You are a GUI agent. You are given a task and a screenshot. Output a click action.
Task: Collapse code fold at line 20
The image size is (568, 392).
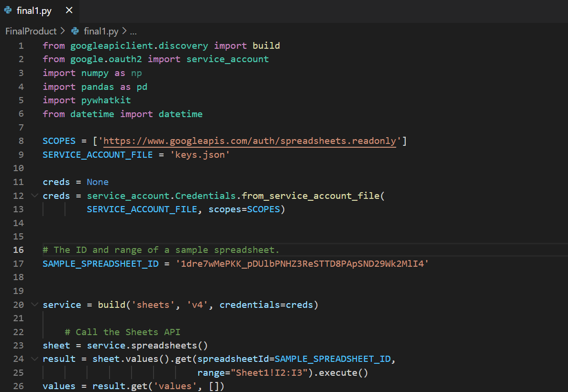[x=34, y=305]
